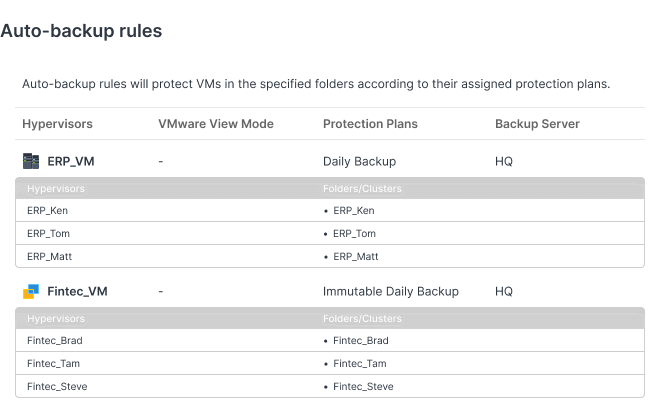The image size is (660, 413).
Task: Select the Fintec_Brad hypervisor row
Action: pos(54,341)
